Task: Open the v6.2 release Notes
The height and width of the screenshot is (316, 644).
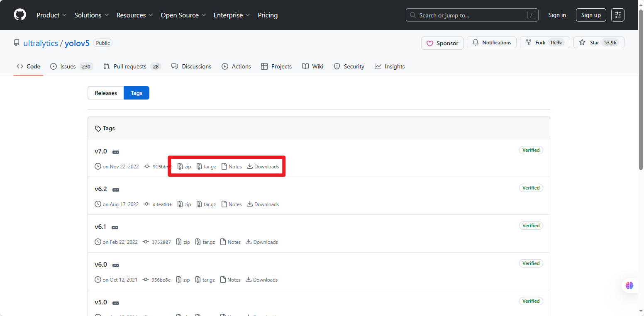Action: pos(232,204)
